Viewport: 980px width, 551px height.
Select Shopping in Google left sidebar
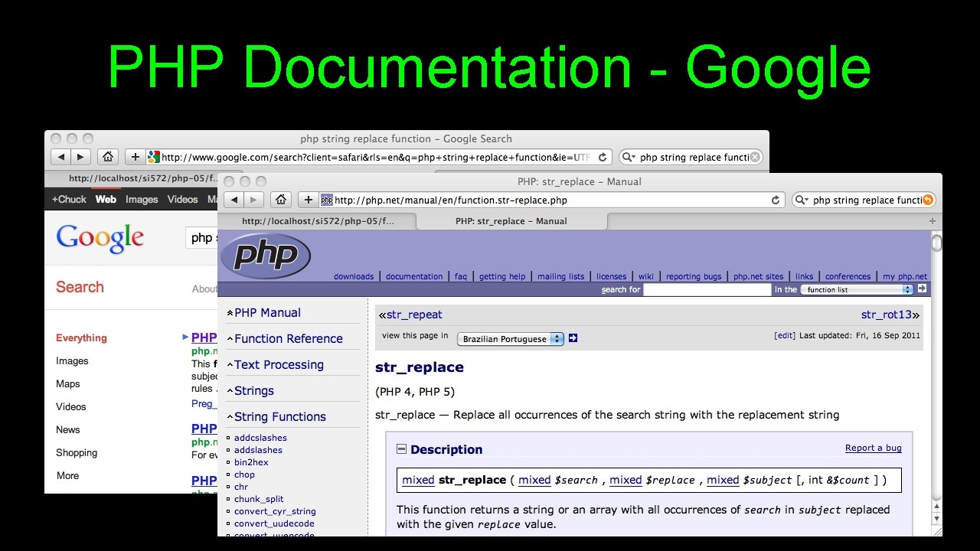pos(77,452)
